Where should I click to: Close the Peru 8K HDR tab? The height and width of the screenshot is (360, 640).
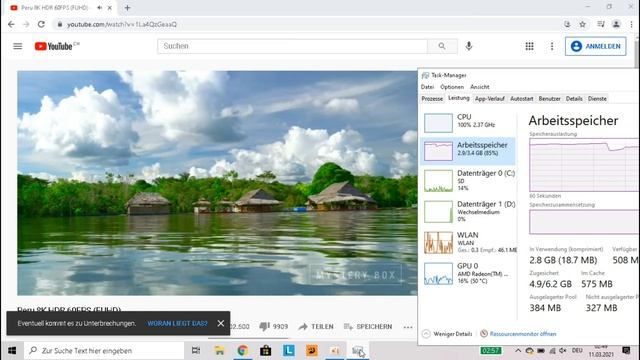110,8
